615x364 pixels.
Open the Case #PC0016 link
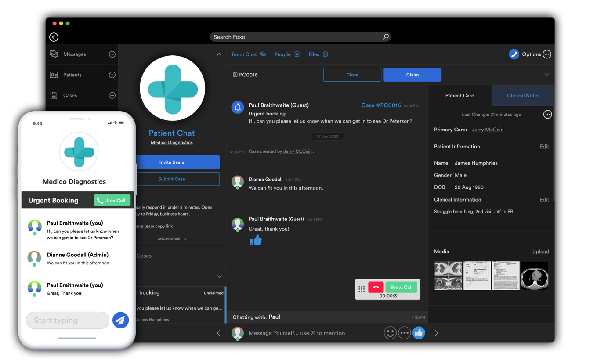click(x=381, y=105)
